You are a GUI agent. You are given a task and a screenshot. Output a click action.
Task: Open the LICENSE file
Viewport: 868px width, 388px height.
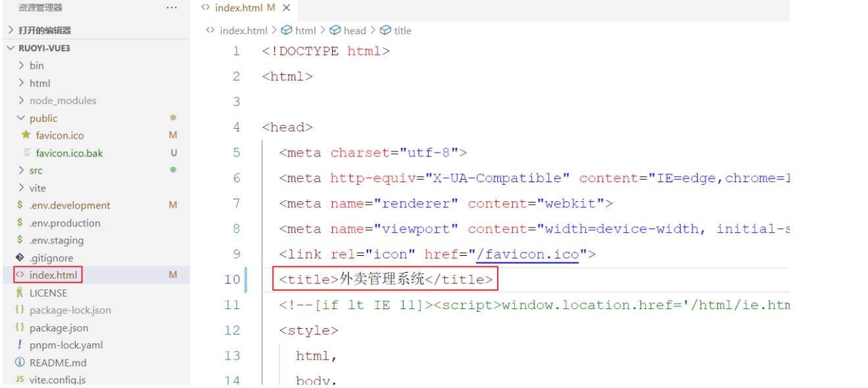pos(48,293)
